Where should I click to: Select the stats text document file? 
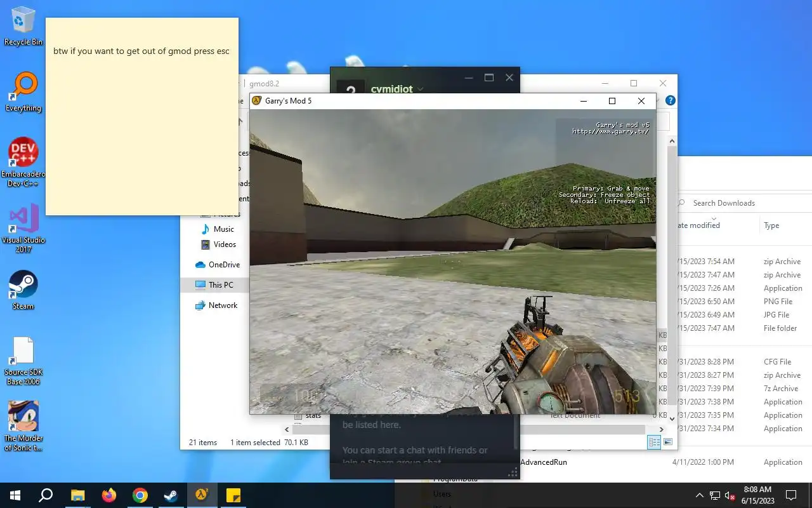point(313,415)
